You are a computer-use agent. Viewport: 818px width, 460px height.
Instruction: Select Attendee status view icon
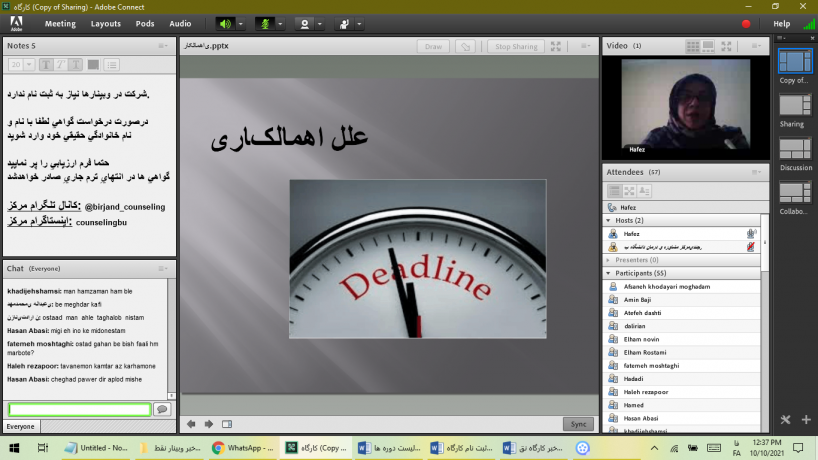coord(644,191)
